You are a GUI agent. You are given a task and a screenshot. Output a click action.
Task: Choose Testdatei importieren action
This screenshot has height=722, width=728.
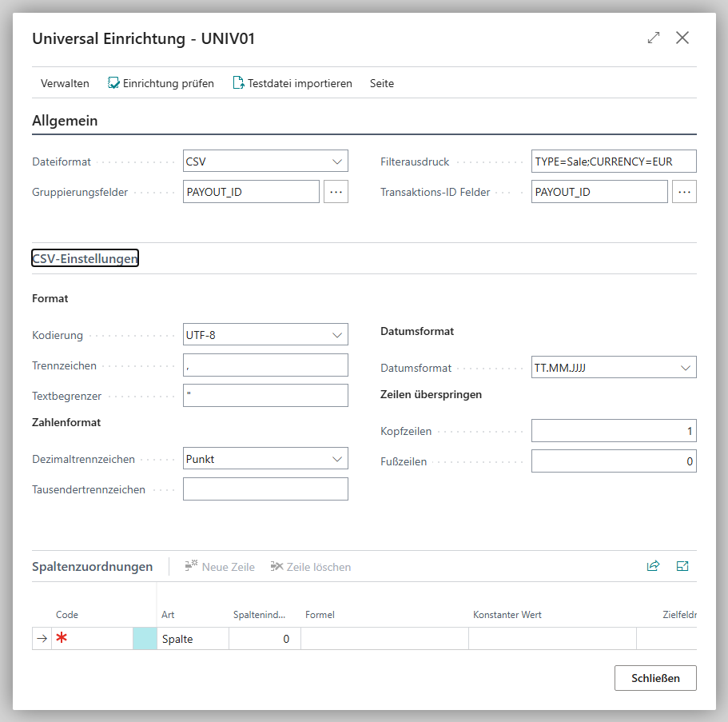[292, 83]
